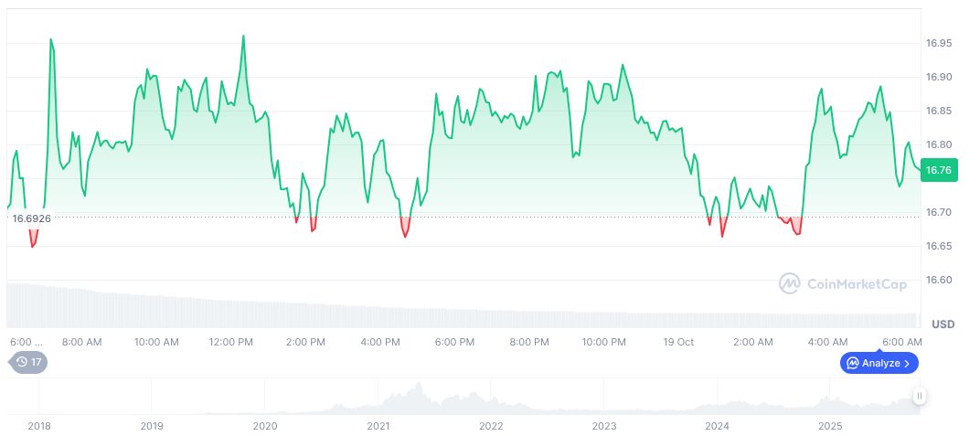Select 2020 on the timeline navigator
This screenshot has height=436, width=980.
click(x=264, y=426)
